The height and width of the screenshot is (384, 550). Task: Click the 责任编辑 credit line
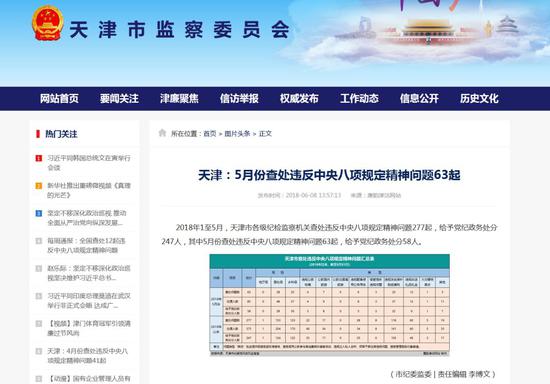[443, 374]
